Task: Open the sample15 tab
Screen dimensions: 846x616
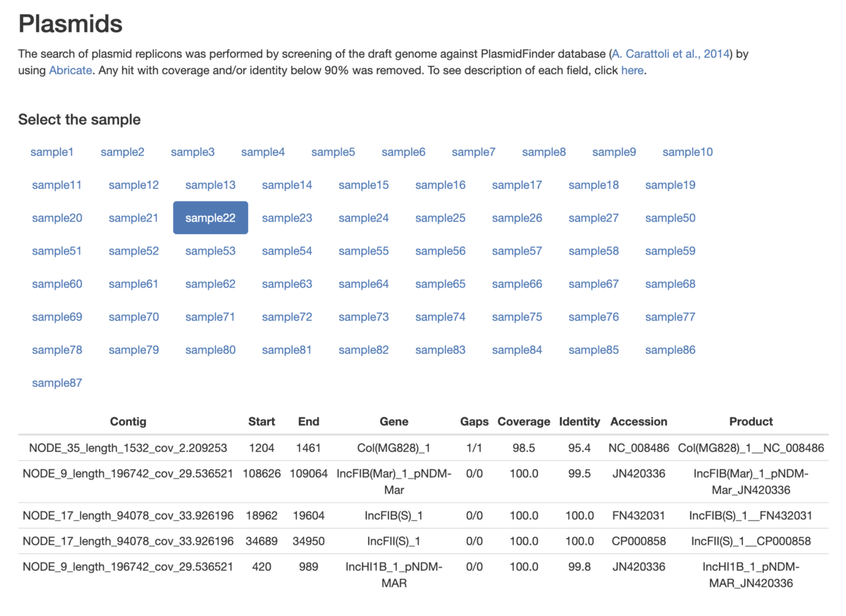Action: point(364,185)
